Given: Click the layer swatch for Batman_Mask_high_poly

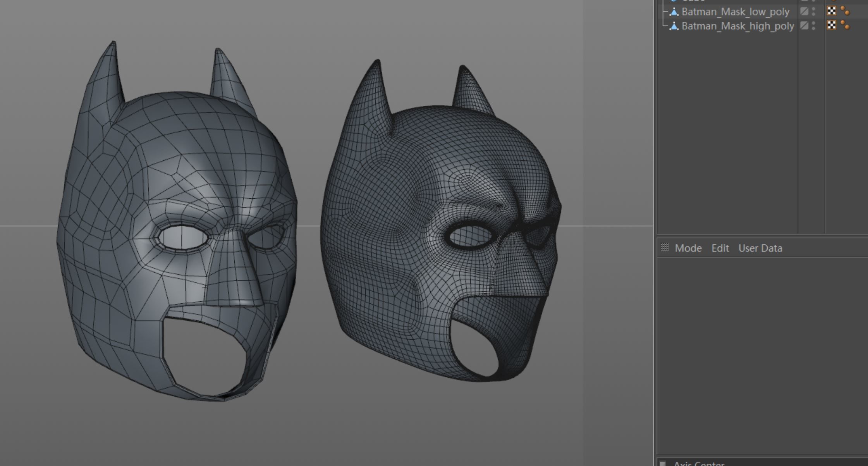Looking at the screenshot, I should tap(804, 26).
